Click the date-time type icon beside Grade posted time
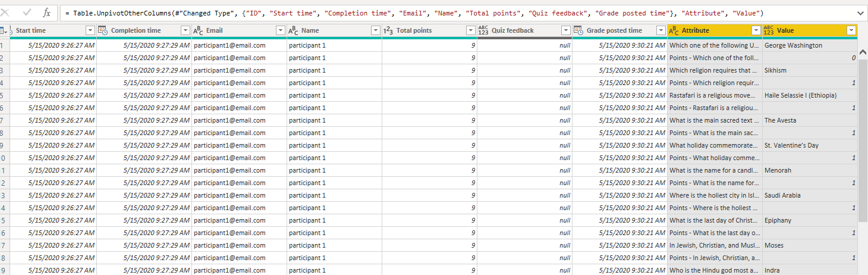The width and height of the screenshot is (868, 275). click(x=578, y=30)
